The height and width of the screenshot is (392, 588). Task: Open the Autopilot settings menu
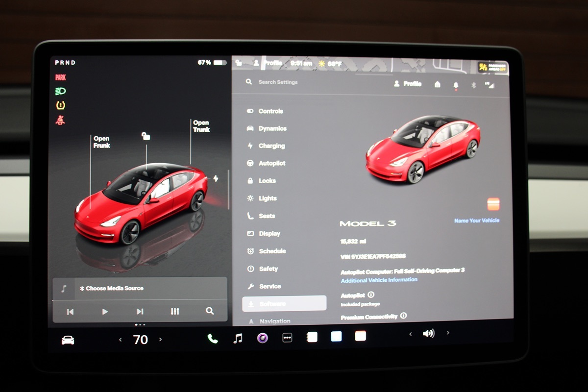[x=271, y=163]
